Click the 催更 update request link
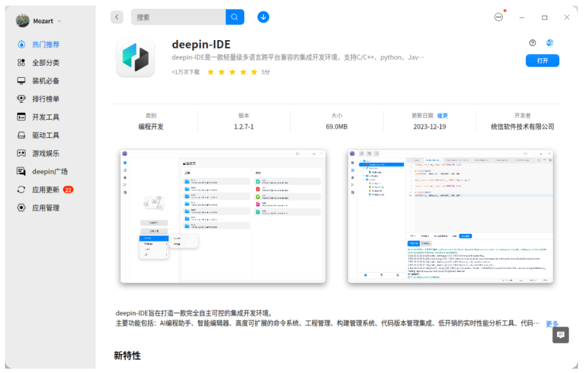Screen dimensions: 588x373 [442, 116]
